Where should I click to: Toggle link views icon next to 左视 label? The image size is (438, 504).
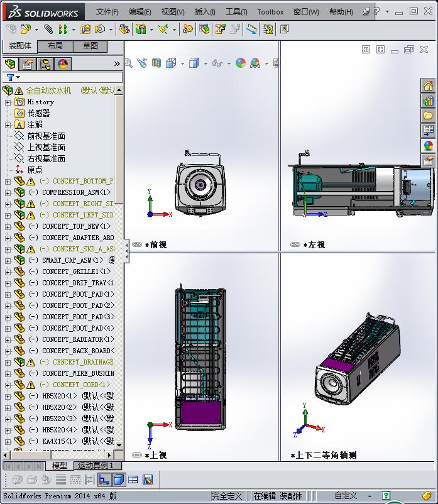click(295, 244)
